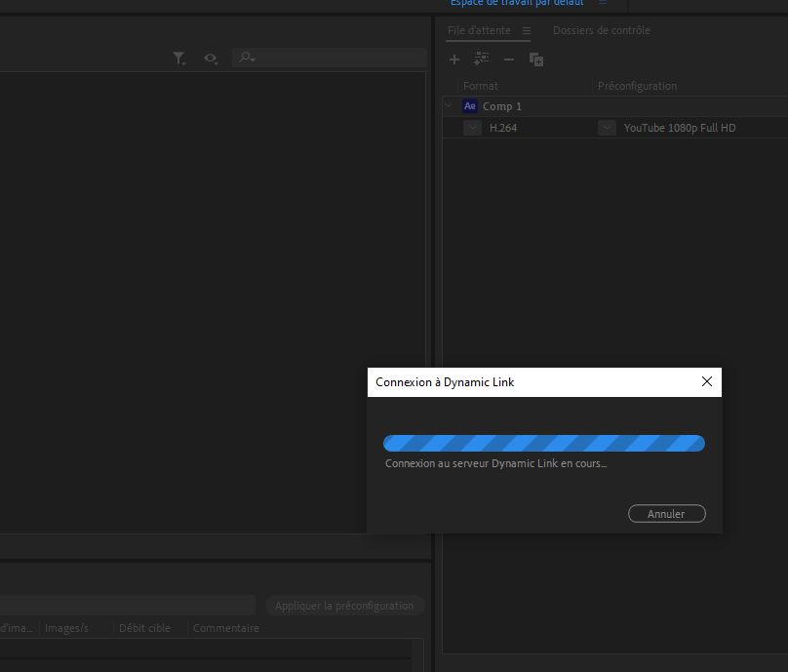The width and height of the screenshot is (788, 672).
Task: Select the File d'attente tab
Action: 479,30
